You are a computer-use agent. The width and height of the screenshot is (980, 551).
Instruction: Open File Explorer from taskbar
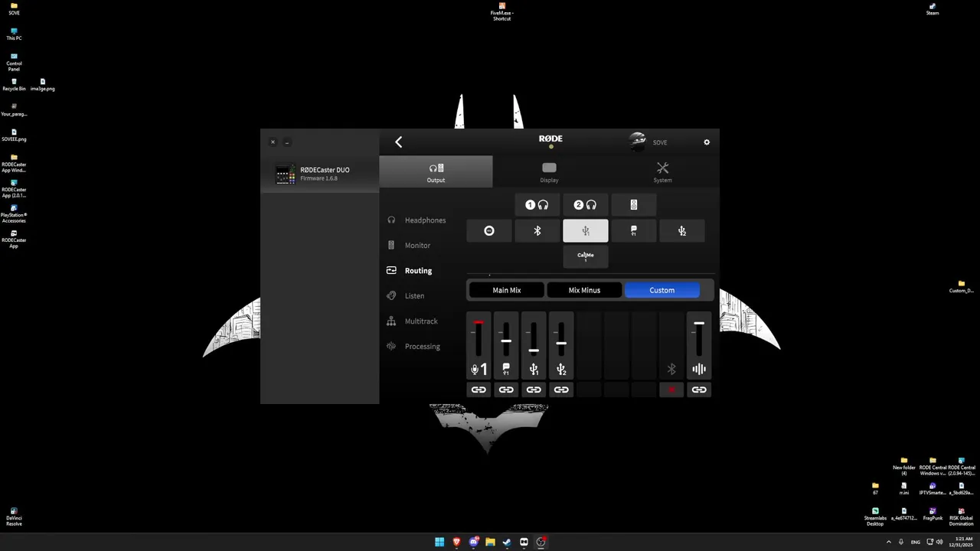coord(490,542)
